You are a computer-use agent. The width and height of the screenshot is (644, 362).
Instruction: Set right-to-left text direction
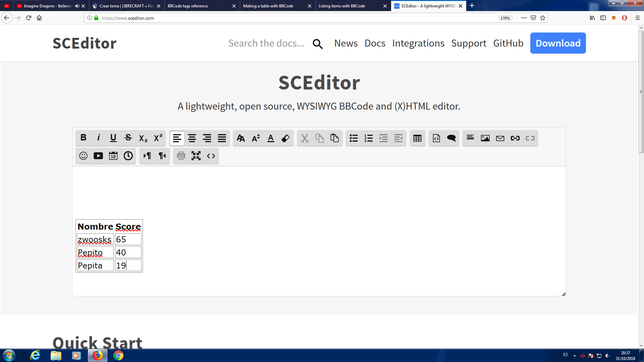(x=162, y=156)
